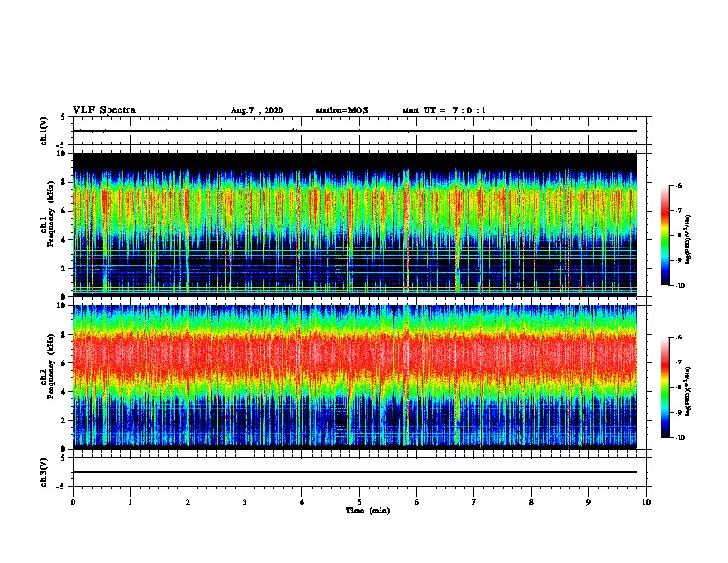Click the "start UT = 7:0:1" header text
Screen dimensions: 728x563
pyautogui.click(x=444, y=110)
